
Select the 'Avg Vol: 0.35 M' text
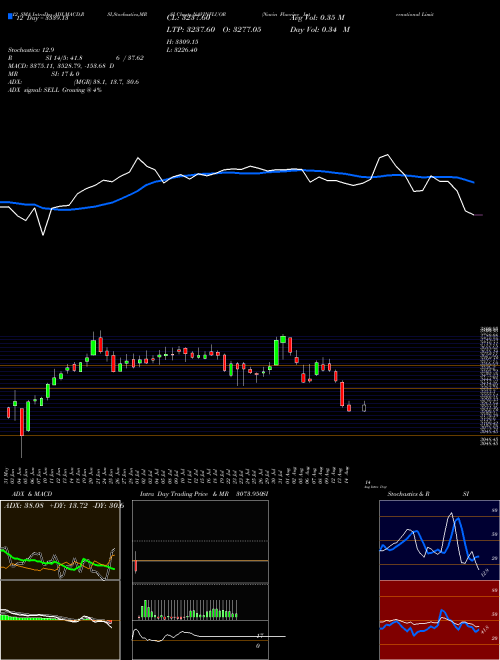[317, 18]
